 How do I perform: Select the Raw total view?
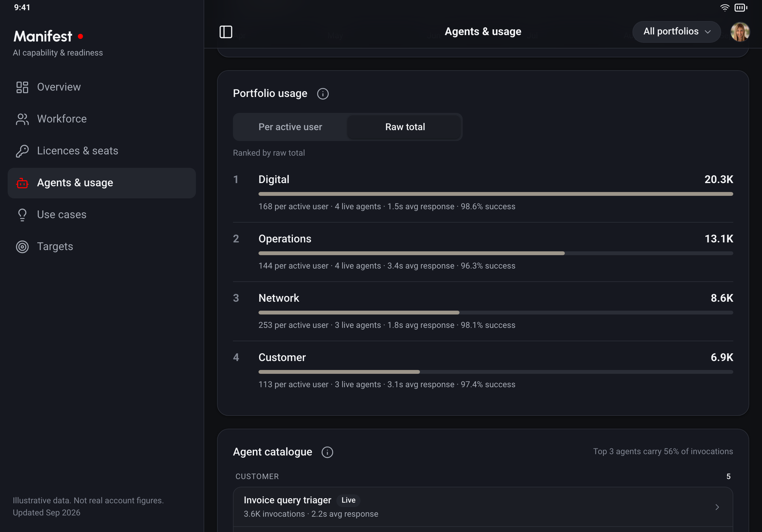[405, 127]
